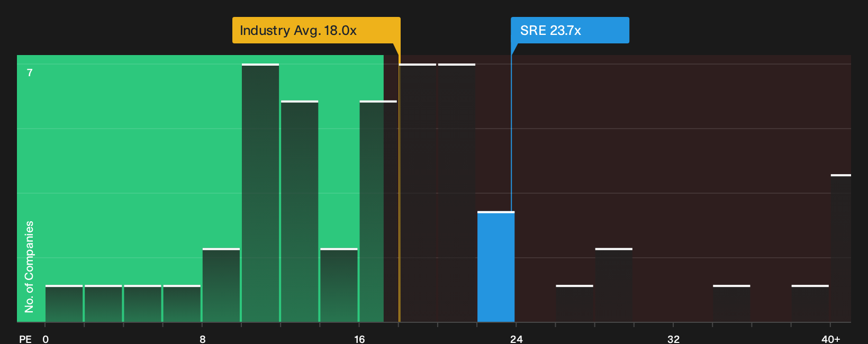This screenshot has height=344, width=868.
Task: Click the leftmost bar at PE 0-2
Action: [x=64, y=304]
